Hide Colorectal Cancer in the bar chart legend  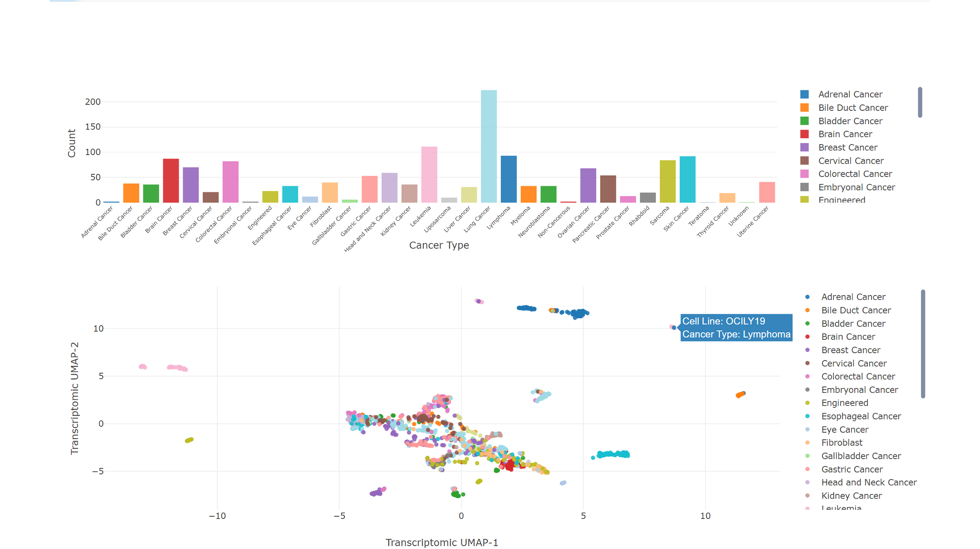coord(855,174)
